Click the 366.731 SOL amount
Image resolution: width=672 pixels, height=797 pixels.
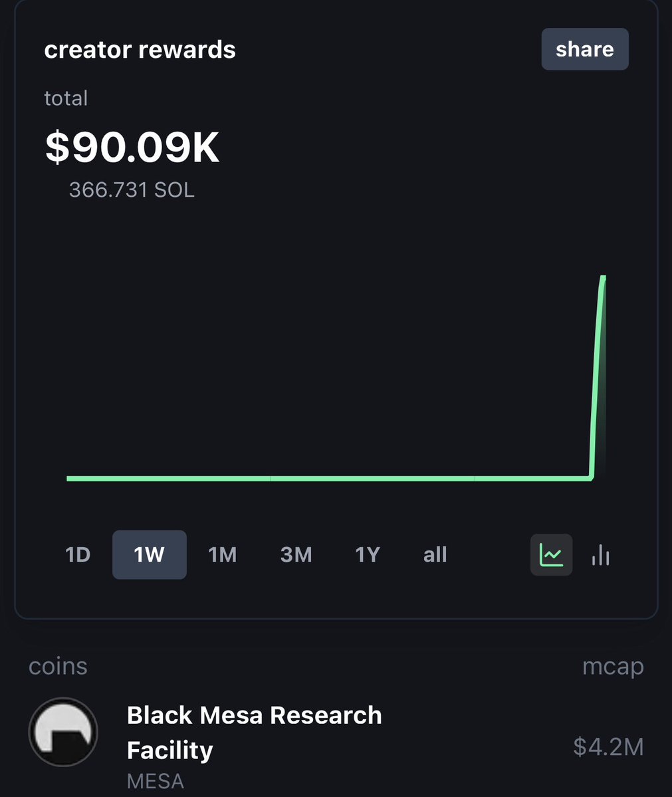click(x=132, y=190)
